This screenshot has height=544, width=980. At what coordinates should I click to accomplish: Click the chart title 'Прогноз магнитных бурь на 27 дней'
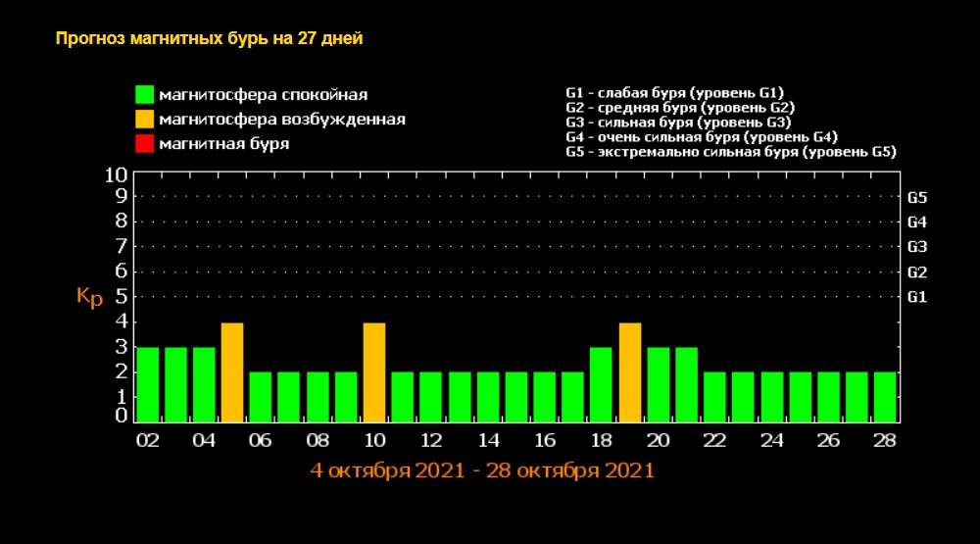210,39
